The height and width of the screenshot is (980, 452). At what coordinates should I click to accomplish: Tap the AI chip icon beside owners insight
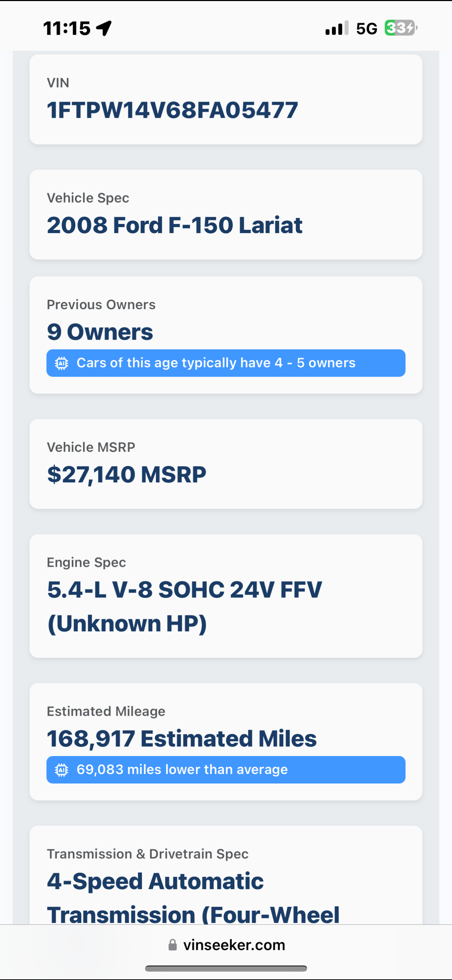[61, 363]
